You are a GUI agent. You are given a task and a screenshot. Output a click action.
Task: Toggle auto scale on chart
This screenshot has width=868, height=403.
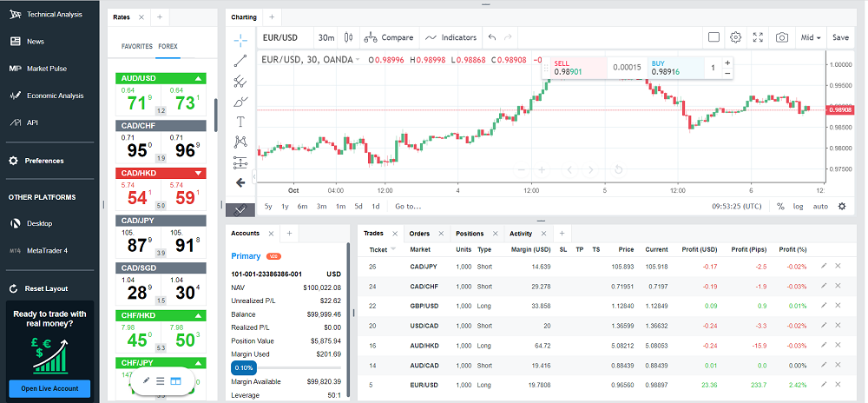(x=820, y=207)
